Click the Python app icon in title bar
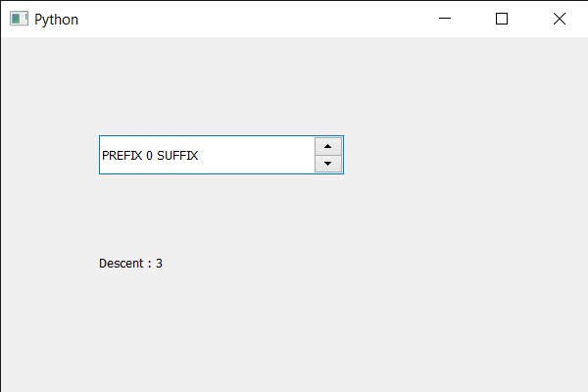Viewport: 588px width, 392px height. point(19,19)
